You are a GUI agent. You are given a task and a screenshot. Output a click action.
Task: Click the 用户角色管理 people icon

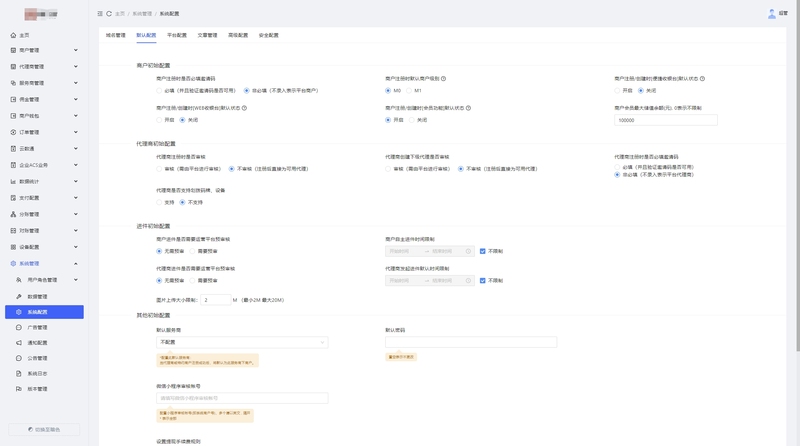point(19,280)
